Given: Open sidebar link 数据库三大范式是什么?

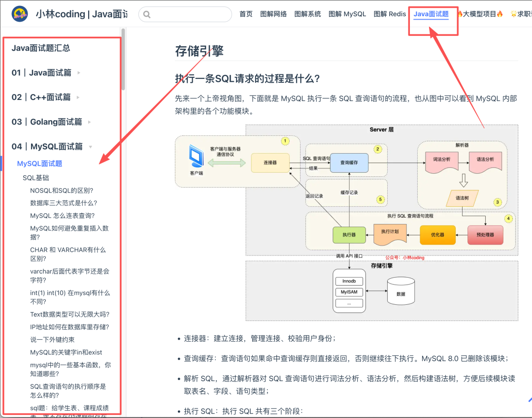Looking at the screenshot, I should [x=64, y=203].
